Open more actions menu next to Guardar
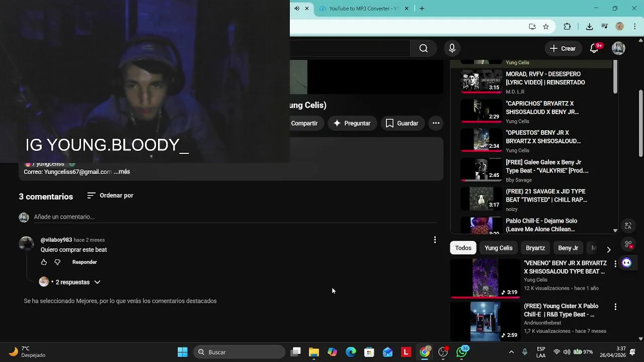 point(436,123)
